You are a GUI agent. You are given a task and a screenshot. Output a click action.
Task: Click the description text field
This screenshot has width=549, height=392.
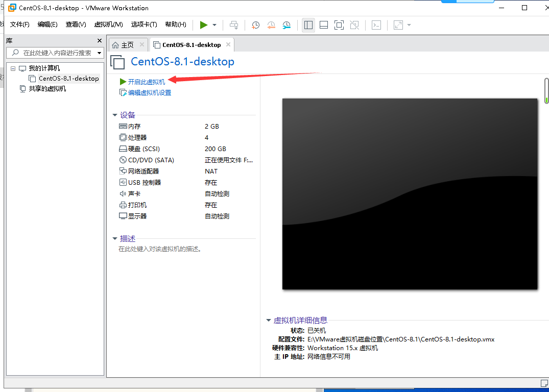[x=160, y=249]
